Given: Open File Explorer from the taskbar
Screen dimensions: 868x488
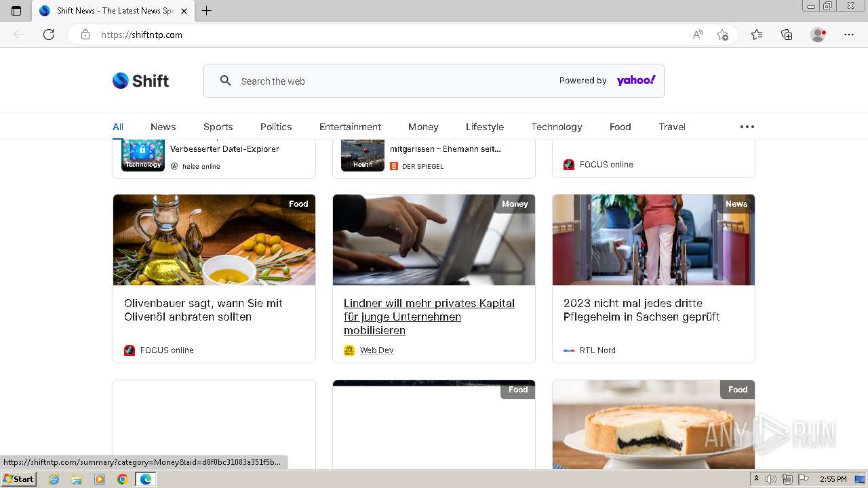Looking at the screenshot, I should point(77,479).
